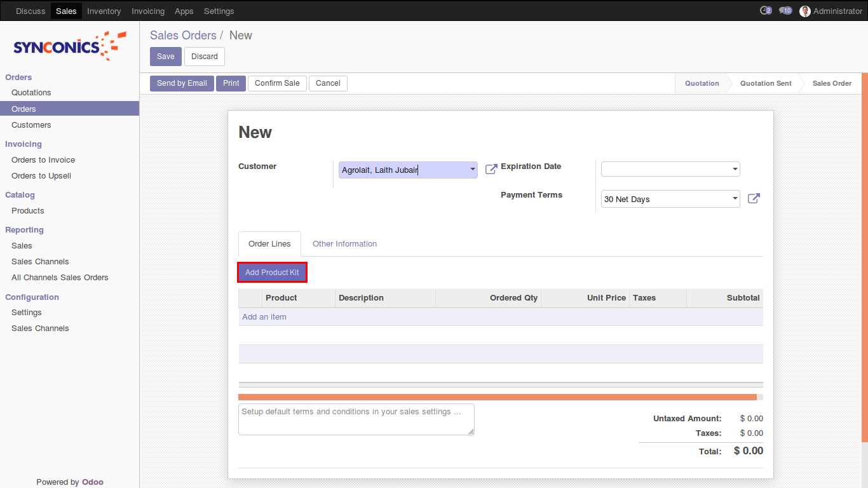This screenshot has height=488, width=868.
Task: Click the Administrator avatar picture
Action: point(805,11)
